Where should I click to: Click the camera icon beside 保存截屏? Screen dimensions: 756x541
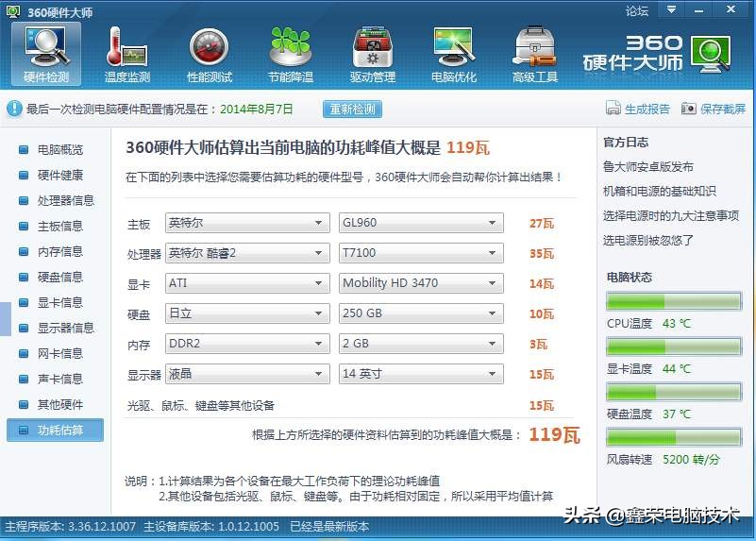(688, 109)
